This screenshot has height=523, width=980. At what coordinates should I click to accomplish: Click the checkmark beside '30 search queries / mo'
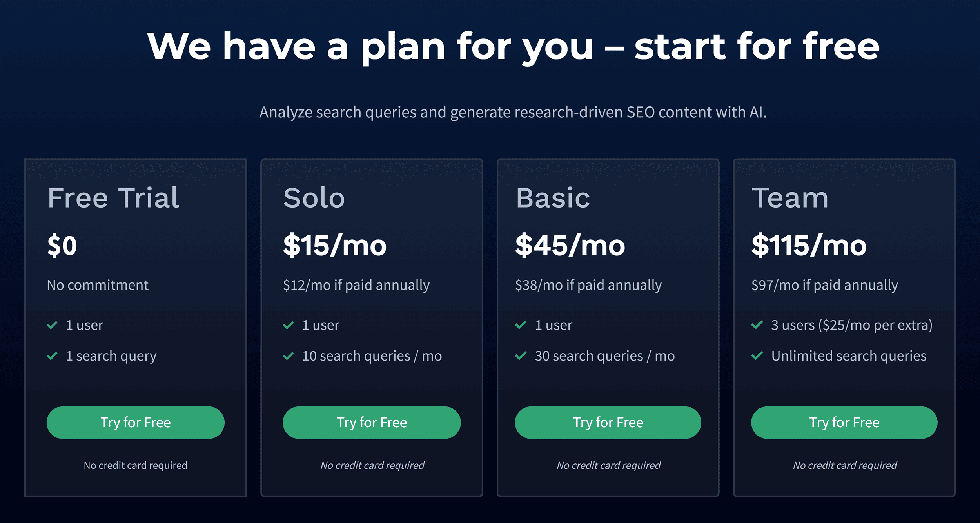pyautogui.click(x=521, y=357)
